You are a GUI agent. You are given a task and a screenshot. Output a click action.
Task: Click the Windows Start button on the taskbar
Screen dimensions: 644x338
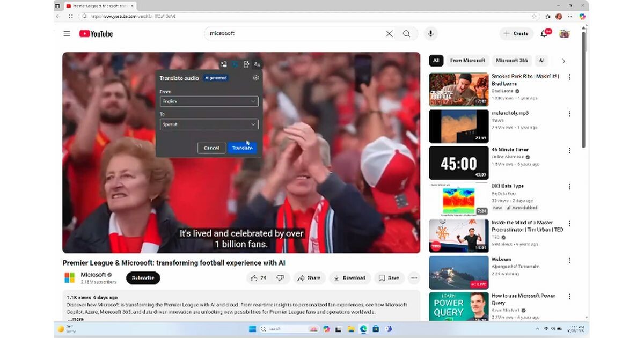(x=252, y=329)
